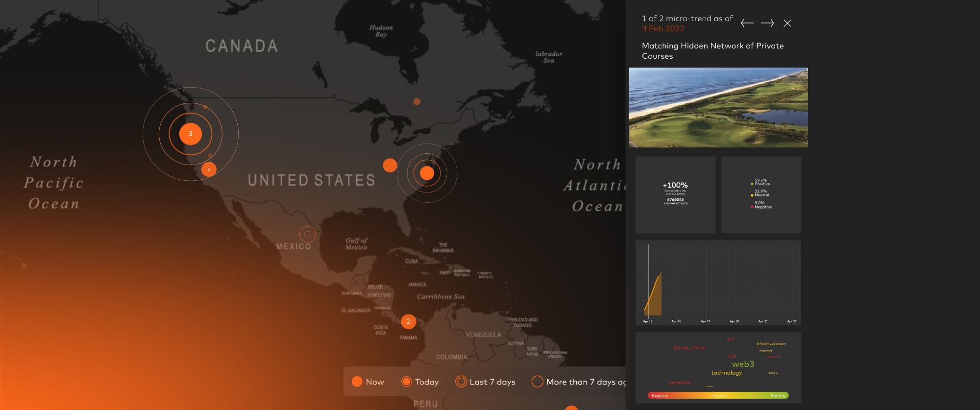Open the cluster marker labeled 2 near Panama
The width and height of the screenshot is (980, 410).
tap(408, 322)
